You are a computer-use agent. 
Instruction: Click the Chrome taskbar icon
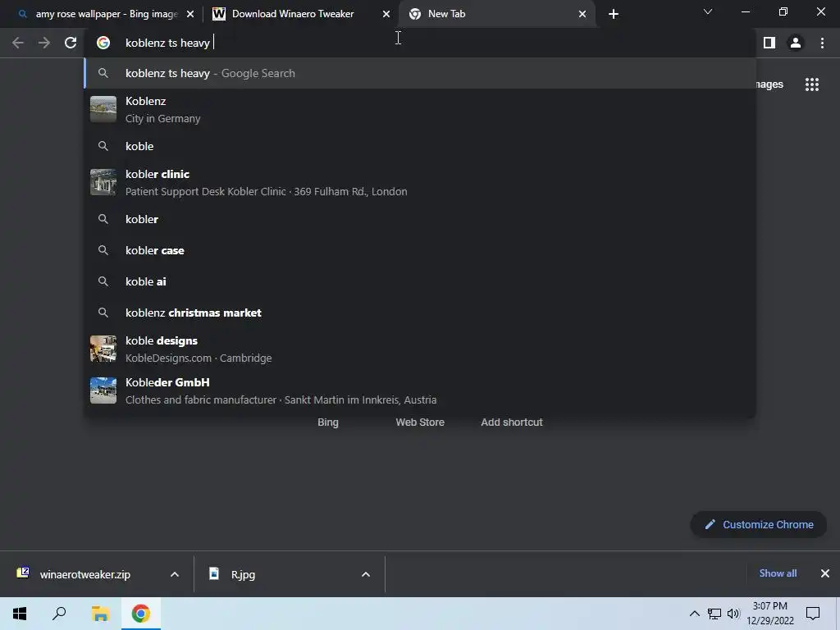coord(141,614)
